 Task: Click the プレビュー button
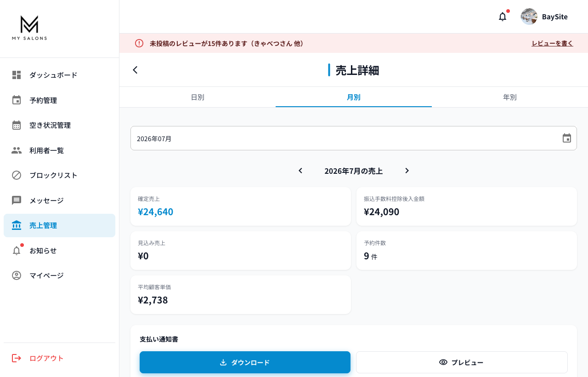462,362
